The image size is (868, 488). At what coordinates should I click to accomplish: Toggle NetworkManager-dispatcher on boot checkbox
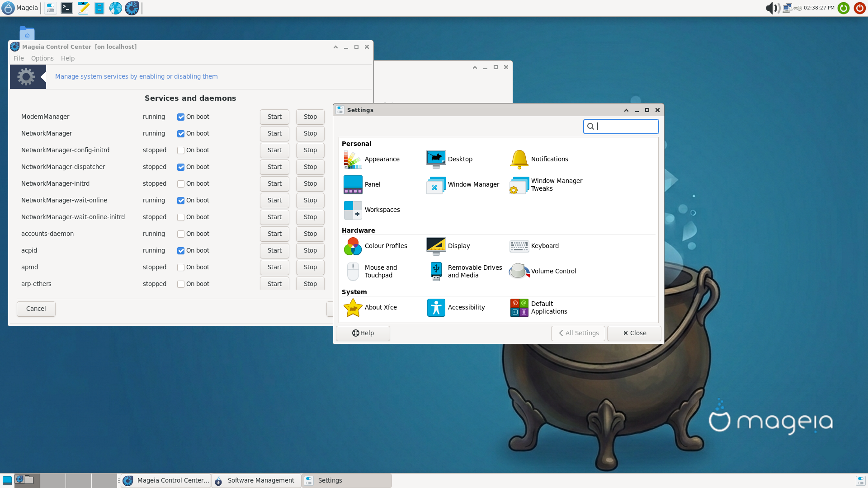pos(181,167)
